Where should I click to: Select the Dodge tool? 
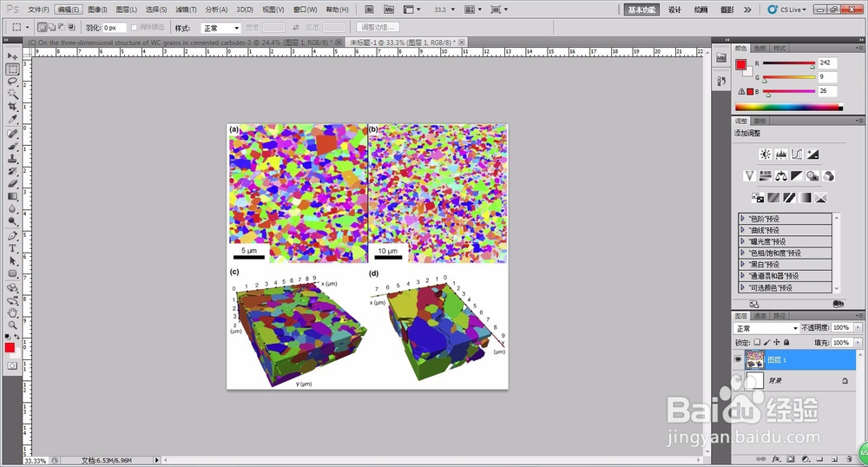(x=12, y=221)
